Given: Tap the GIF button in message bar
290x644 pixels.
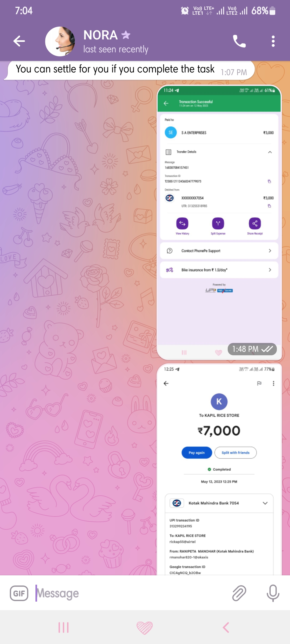Looking at the screenshot, I should 19,593.
